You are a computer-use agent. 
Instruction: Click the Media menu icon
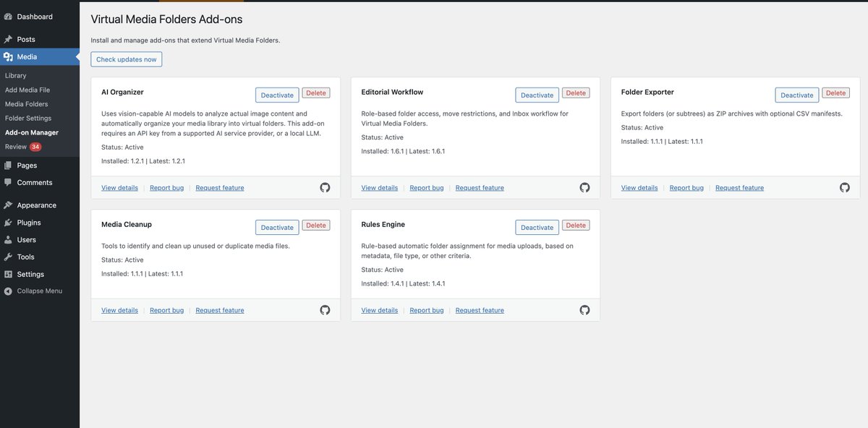pos(8,56)
